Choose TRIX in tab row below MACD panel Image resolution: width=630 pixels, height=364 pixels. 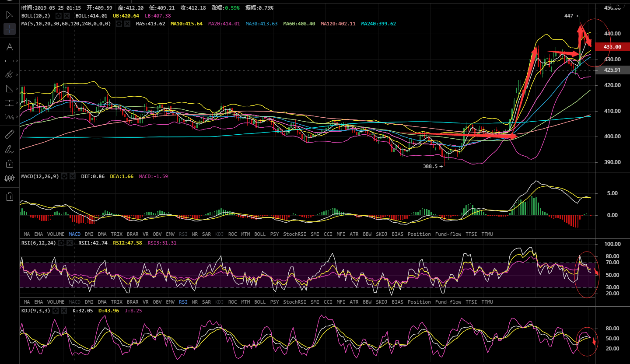click(117, 234)
